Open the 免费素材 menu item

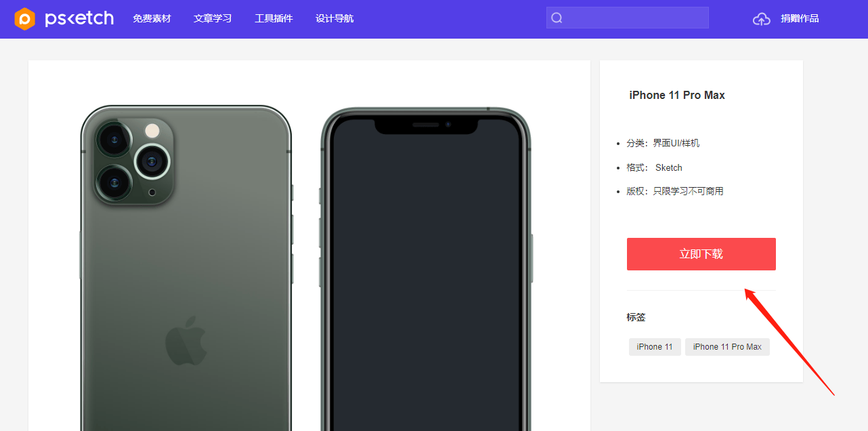click(x=152, y=18)
